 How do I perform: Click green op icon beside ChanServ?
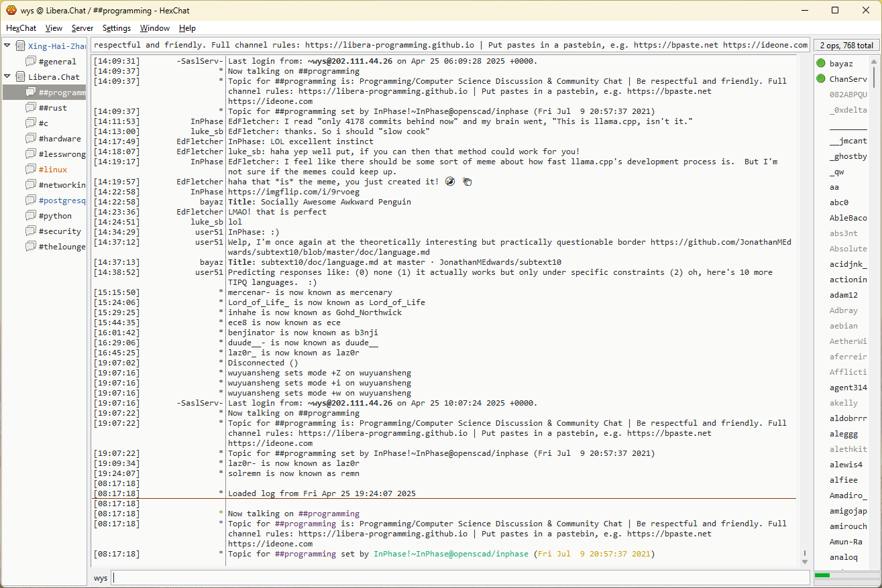820,79
